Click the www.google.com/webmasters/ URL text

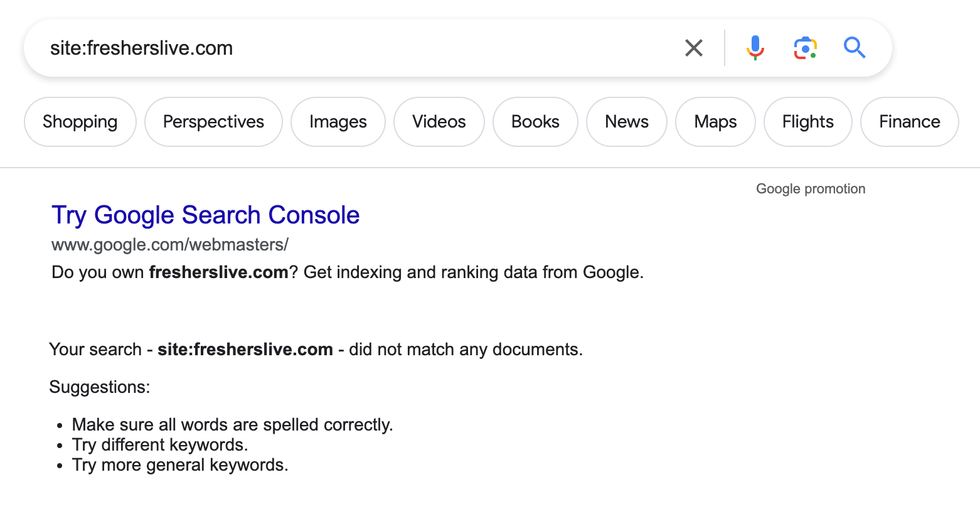(170, 244)
